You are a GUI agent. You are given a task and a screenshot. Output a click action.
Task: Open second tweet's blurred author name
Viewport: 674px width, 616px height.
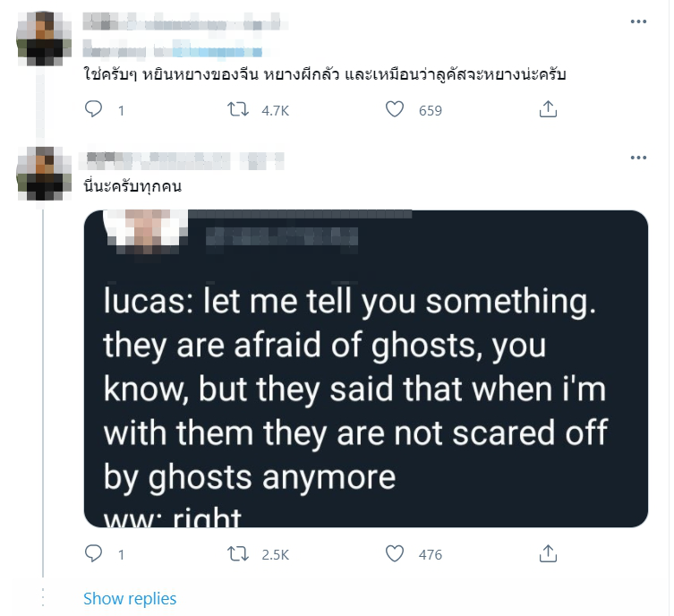[182, 160]
